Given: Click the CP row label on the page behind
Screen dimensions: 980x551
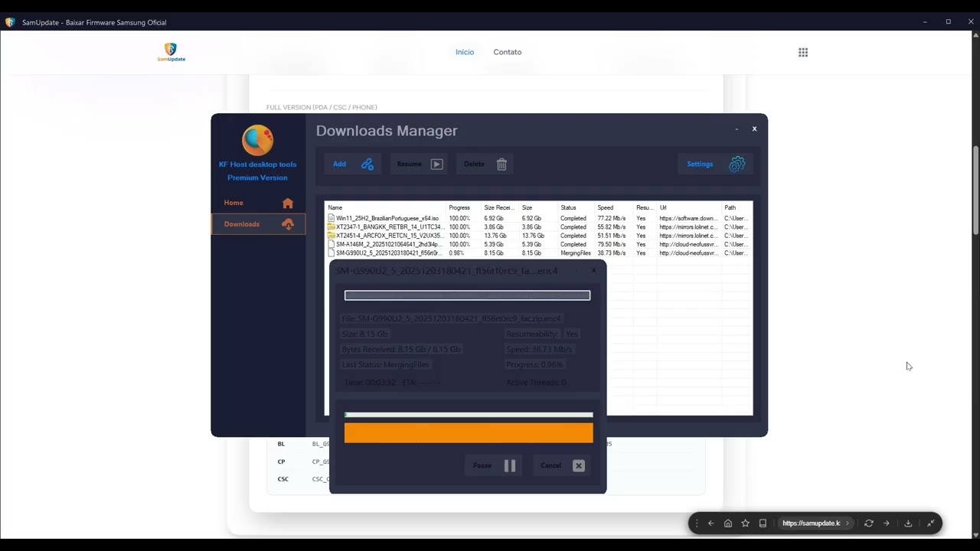Looking at the screenshot, I should 281,461.
